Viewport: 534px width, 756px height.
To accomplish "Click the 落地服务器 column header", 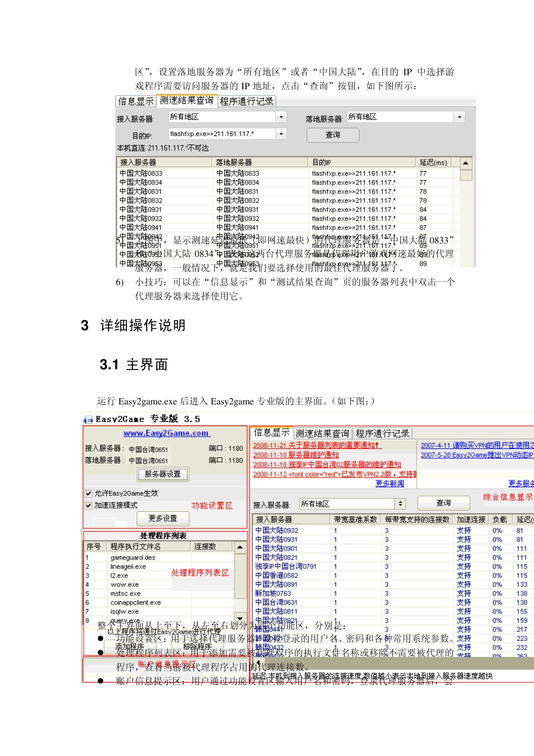I will [261, 163].
